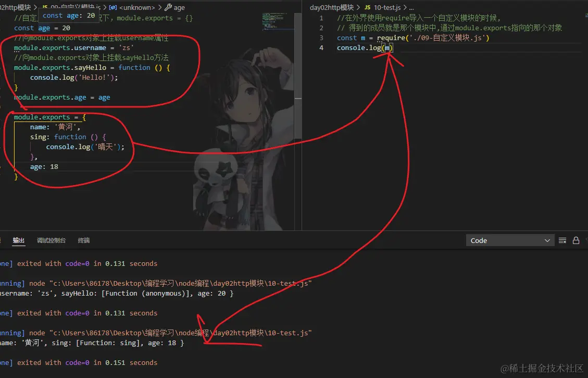Click the './09-自定义模块.js' path string
The height and width of the screenshot is (378, 588).
click(447, 38)
